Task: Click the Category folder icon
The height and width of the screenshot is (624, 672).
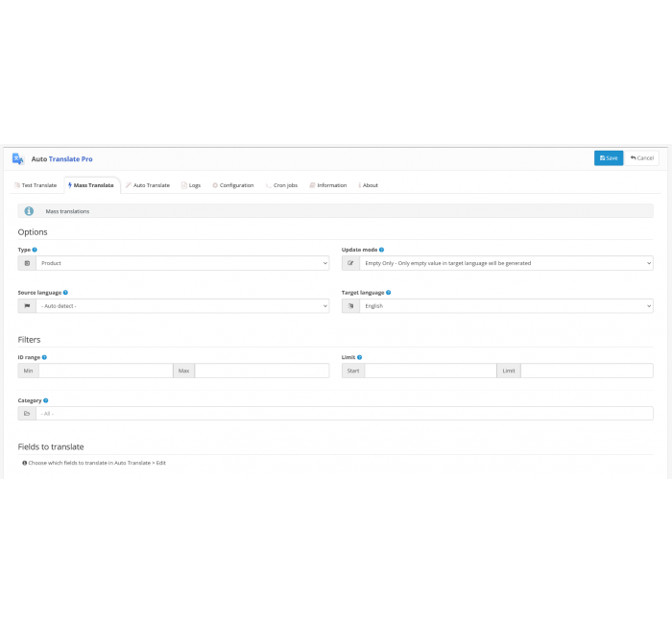Action: (27, 414)
